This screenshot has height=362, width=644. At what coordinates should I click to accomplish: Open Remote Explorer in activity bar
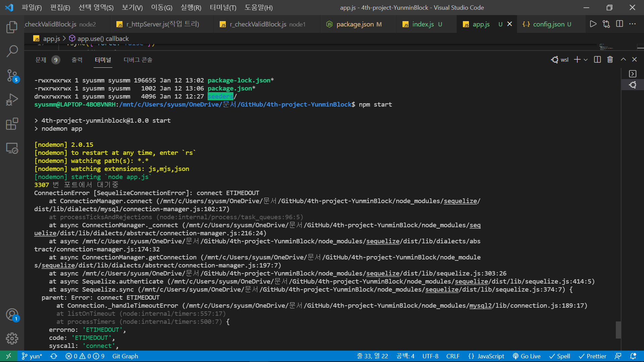12,148
